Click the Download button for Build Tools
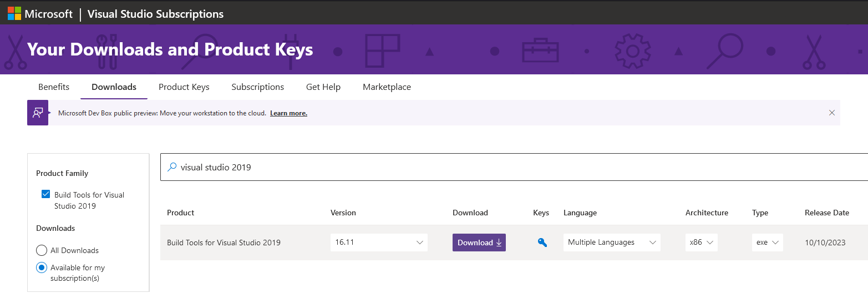This screenshot has height=308, width=868. [479, 243]
